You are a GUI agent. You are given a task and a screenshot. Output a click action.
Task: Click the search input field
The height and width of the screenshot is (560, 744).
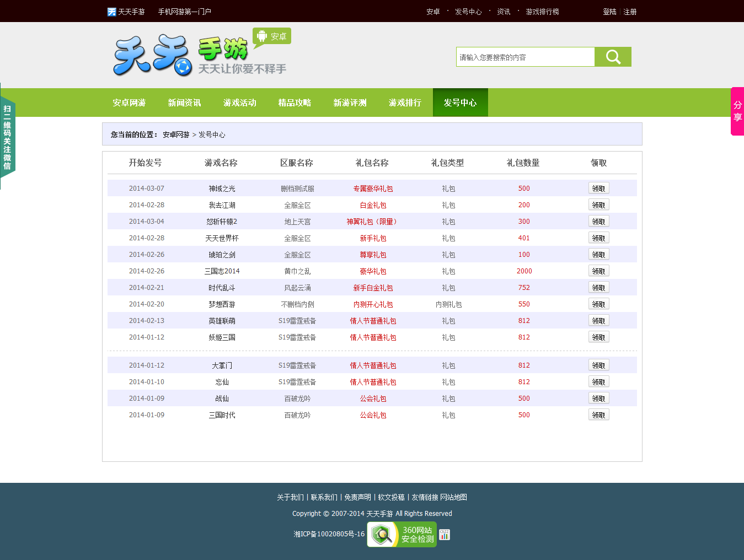click(x=524, y=56)
